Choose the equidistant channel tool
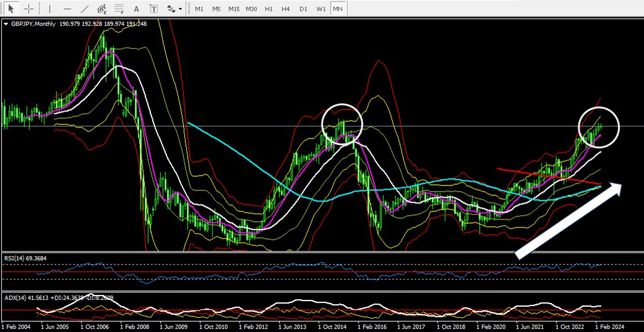 101,9
